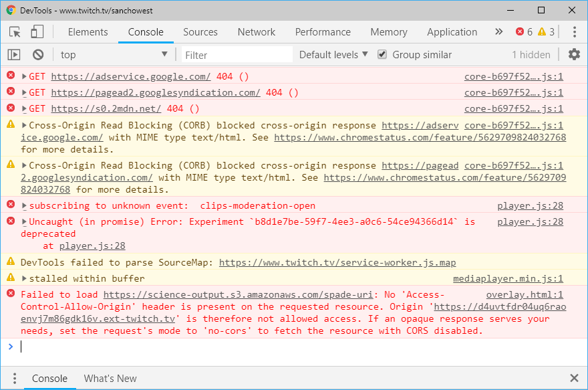Toggle the device toolbar icon
This screenshot has width=588, height=390.
click(x=37, y=32)
